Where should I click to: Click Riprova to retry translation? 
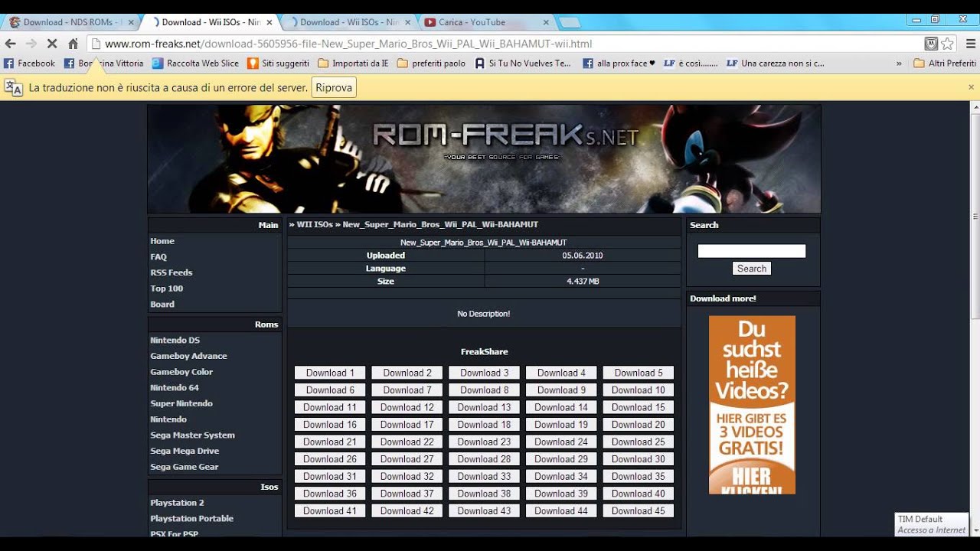334,87
